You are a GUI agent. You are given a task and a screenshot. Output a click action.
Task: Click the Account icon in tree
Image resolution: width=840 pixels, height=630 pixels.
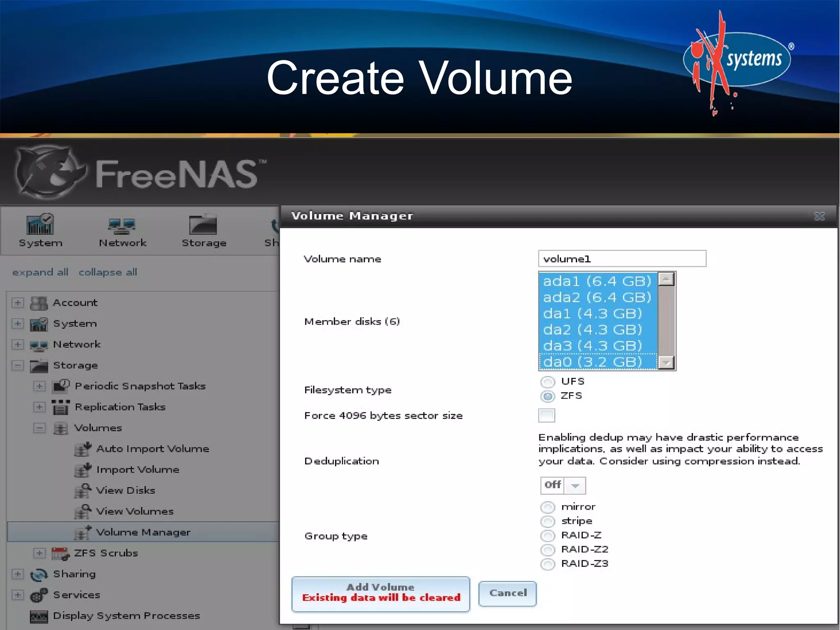(39, 303)
